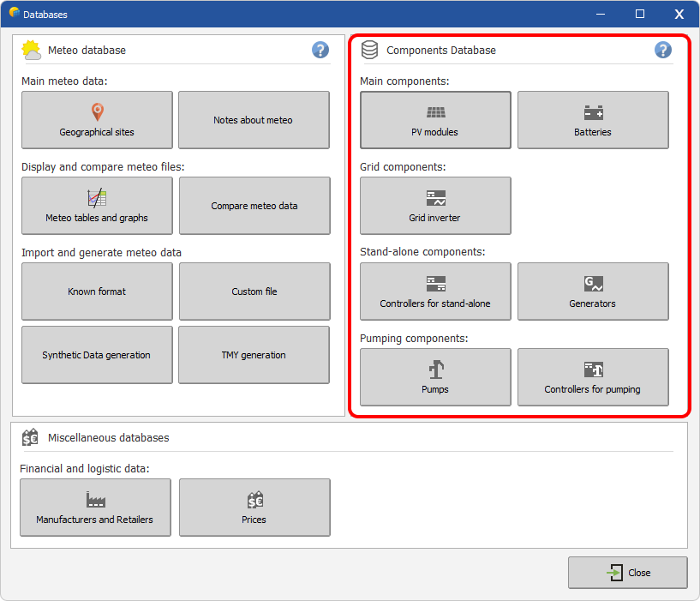Close the Databases dialog
Image resolution: width=700 pixels, height=601 pixels.
(628, 573)
